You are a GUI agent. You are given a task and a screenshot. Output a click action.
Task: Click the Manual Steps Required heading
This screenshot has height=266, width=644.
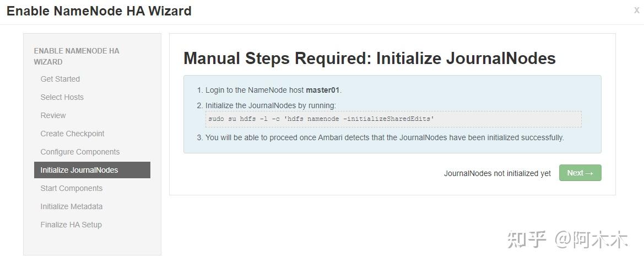[369, 58]
